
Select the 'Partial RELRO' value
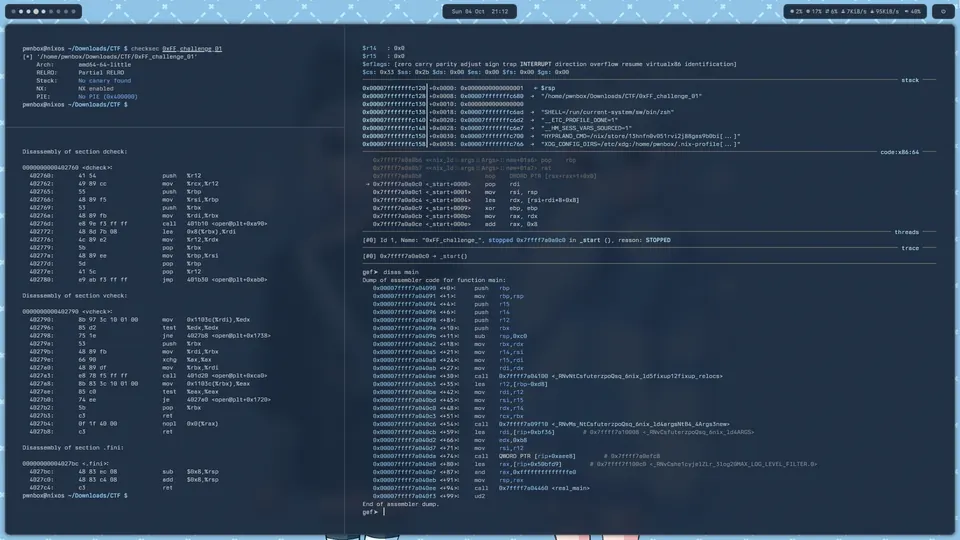pyautogui.click(x=101, y=72)
